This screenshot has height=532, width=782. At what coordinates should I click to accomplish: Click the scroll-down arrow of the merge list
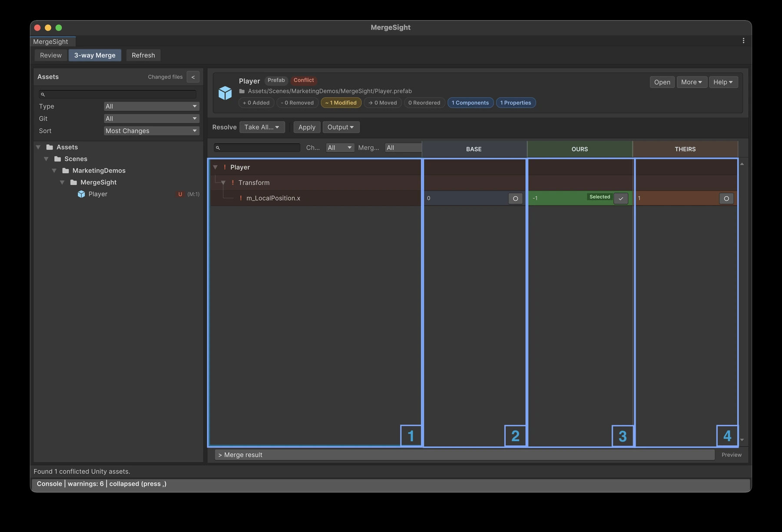(742, 440)
